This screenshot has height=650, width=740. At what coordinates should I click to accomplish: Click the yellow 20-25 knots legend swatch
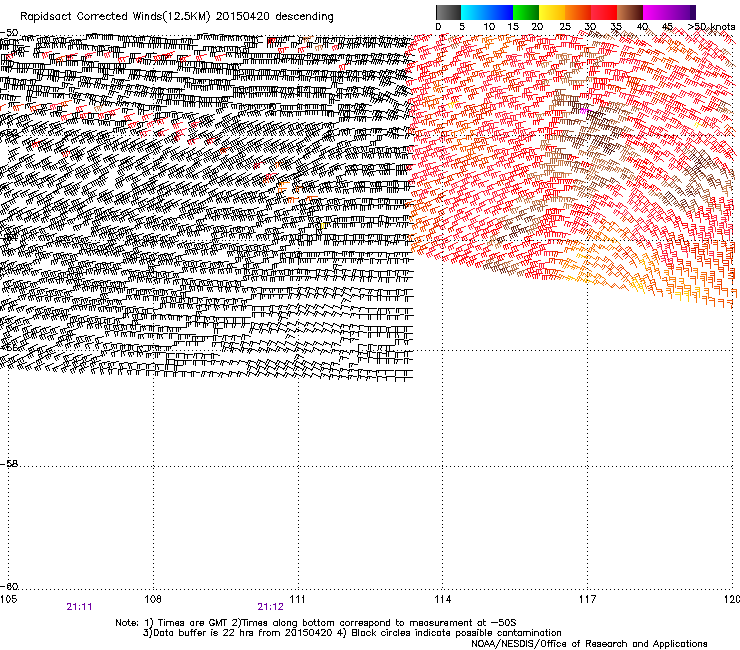tap(552, 12)
